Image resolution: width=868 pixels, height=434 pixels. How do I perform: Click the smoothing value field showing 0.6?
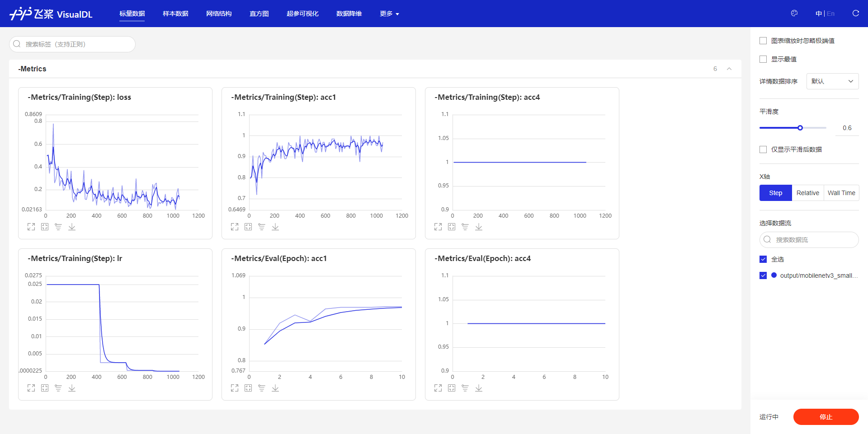coord(847,128)
